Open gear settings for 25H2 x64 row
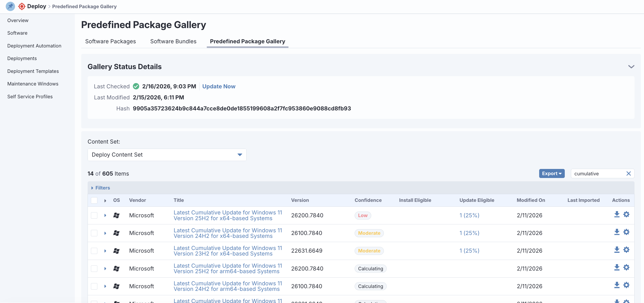This screenshot has width=644, height=303. point(626,214)
